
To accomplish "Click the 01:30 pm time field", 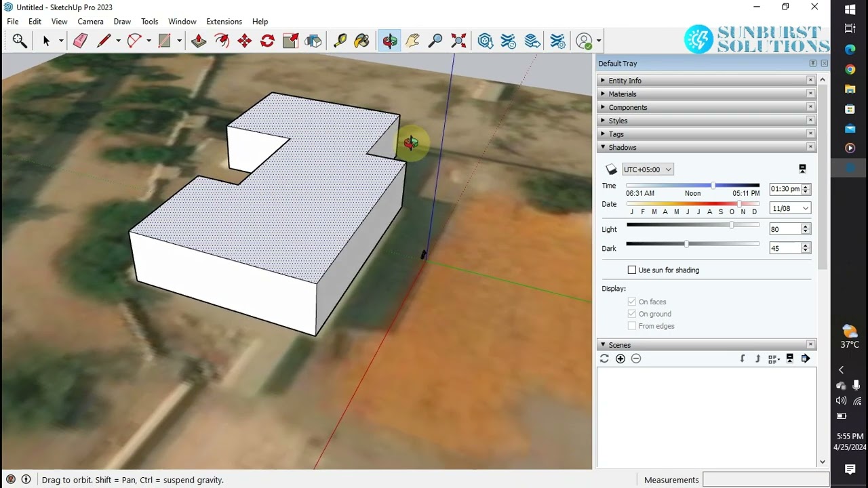I will (785, 189).
